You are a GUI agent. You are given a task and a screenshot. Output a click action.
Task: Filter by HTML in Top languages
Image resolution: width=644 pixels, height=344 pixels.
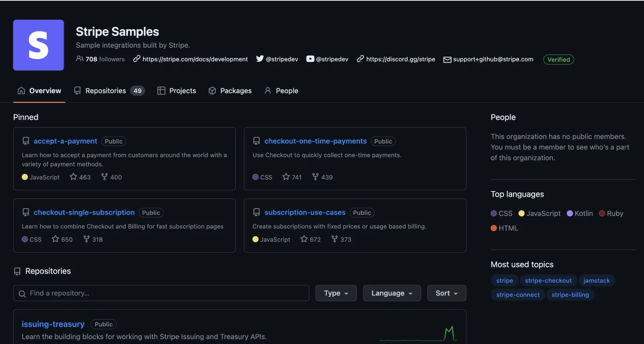pyautogui.click(x=504, y=228)
